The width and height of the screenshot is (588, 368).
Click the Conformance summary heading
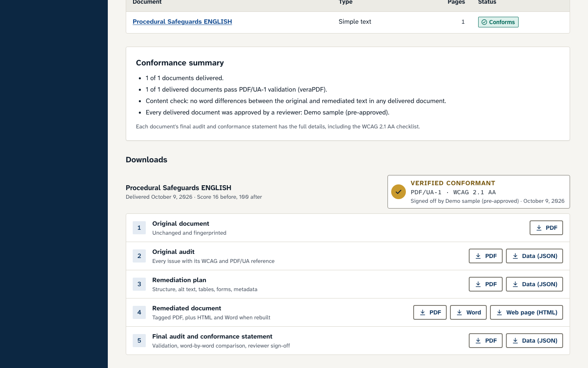[180, 63]
